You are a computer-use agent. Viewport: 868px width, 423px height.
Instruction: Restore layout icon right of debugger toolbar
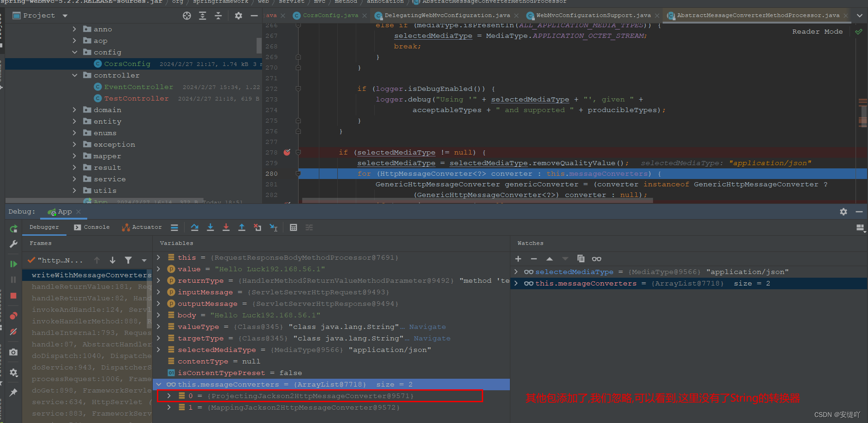click(860, 227)
